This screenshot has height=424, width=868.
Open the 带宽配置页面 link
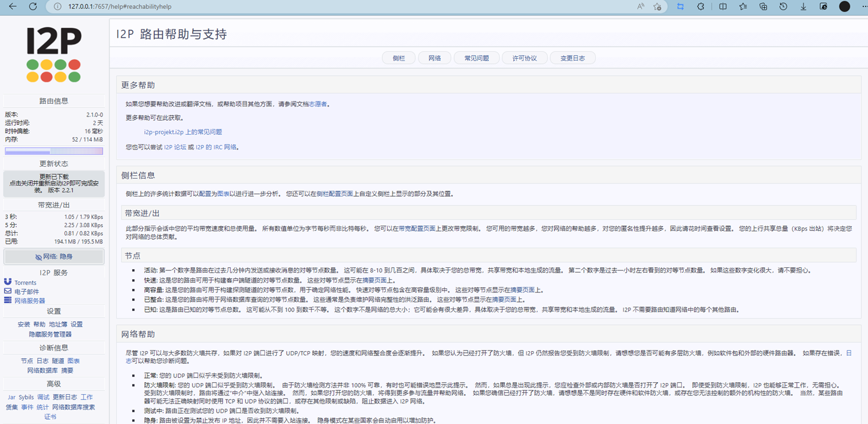[x=417, y=228]
